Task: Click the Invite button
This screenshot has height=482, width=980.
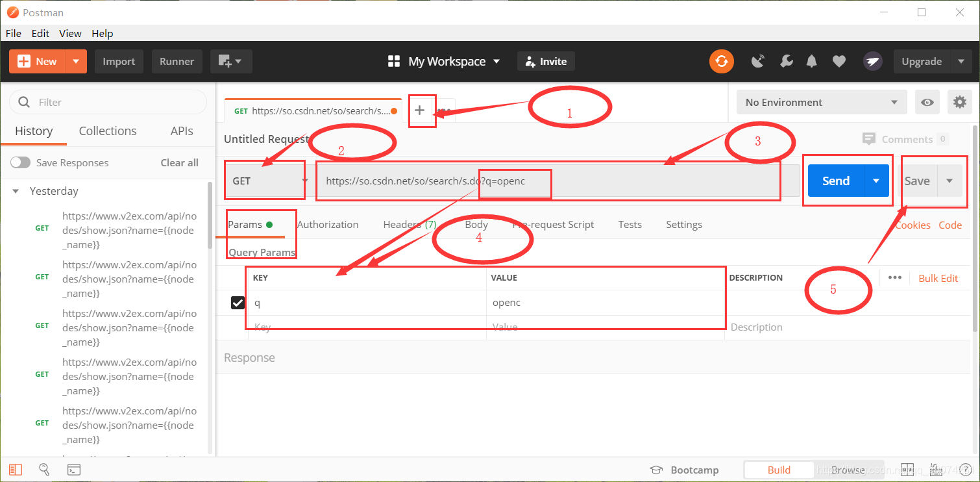Action: pyautogui.click(x=546, y=62)
